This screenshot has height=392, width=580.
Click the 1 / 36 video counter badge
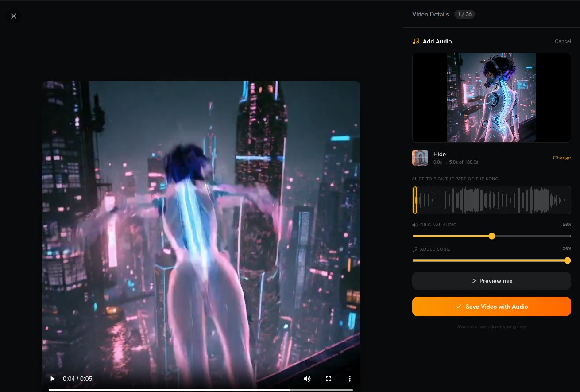pyautogui.click(x=464, y=14)
